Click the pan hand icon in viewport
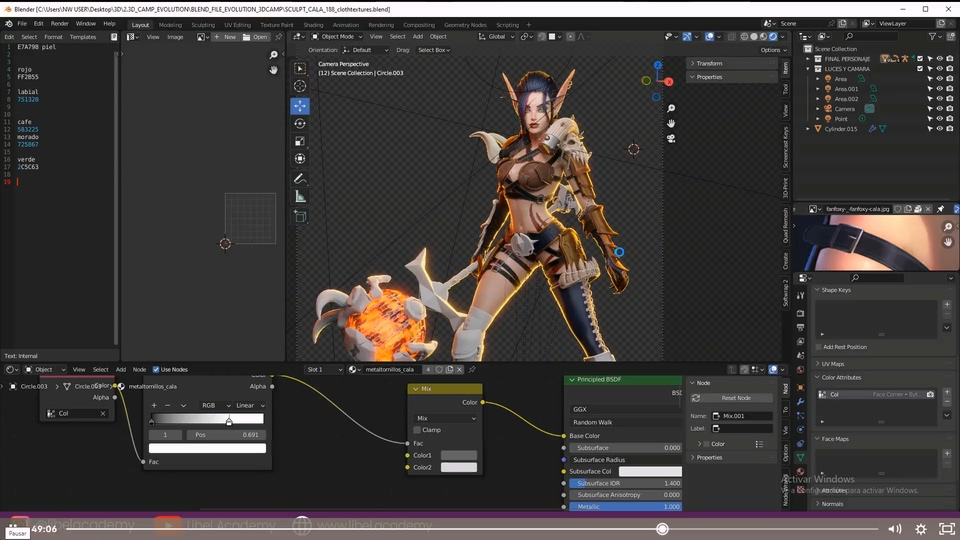Viewport: 960px width, 540px height. click(671, 123)
